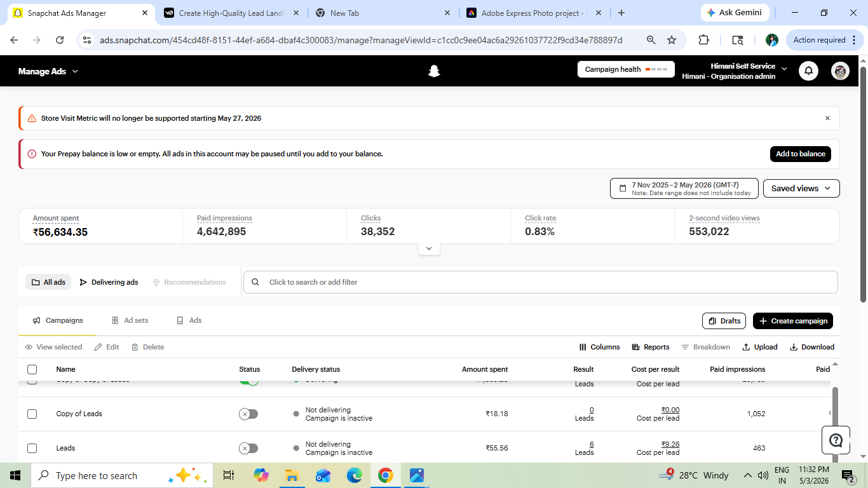Open the Copy of Leads campaign name
The width and height of the screenshot is (868, 488).
pyautogui.click(x=79, y=414)
